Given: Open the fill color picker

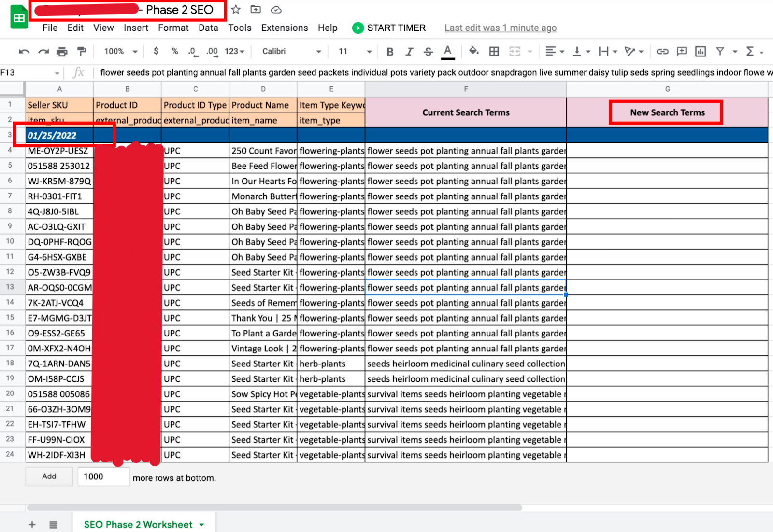Looking at the screenshot, I should click(474, 51).
